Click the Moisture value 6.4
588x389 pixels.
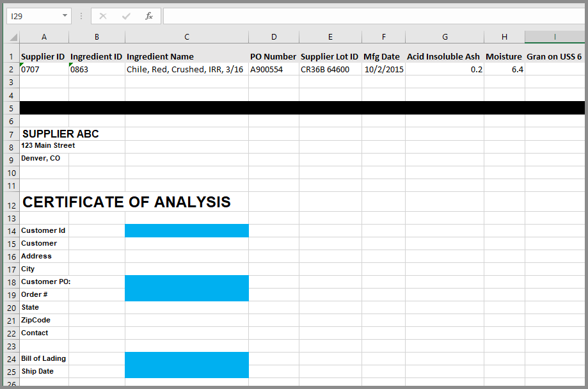(x=504, y=69)
